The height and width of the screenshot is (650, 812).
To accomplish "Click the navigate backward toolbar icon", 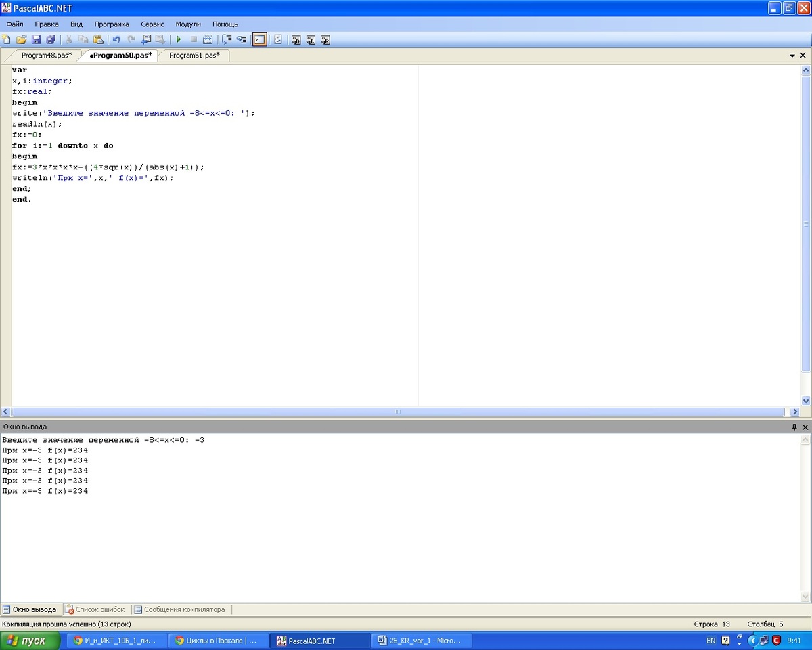I will (146, 39).
